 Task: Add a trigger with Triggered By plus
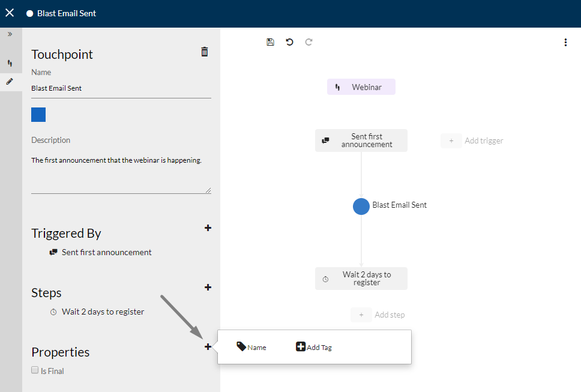[208, 228]
